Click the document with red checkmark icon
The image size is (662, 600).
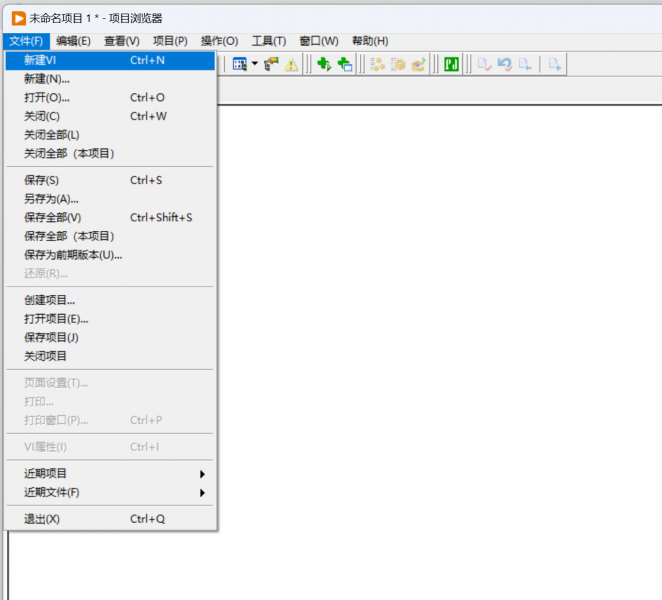[x=484, y=64]
